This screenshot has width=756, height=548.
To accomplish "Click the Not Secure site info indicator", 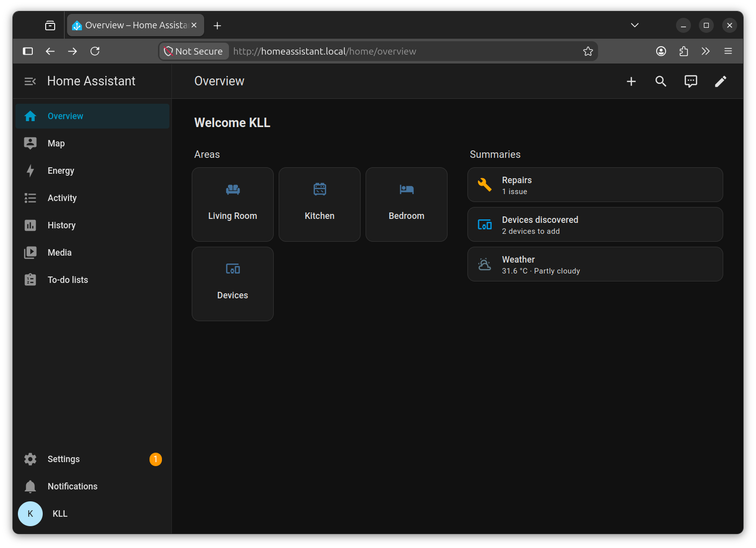I will [x=194, y=51].
